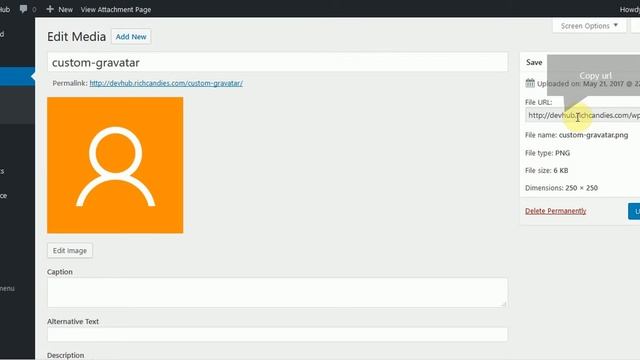Click the Save panel heading

pyautogui.click(x=534, y=62)
